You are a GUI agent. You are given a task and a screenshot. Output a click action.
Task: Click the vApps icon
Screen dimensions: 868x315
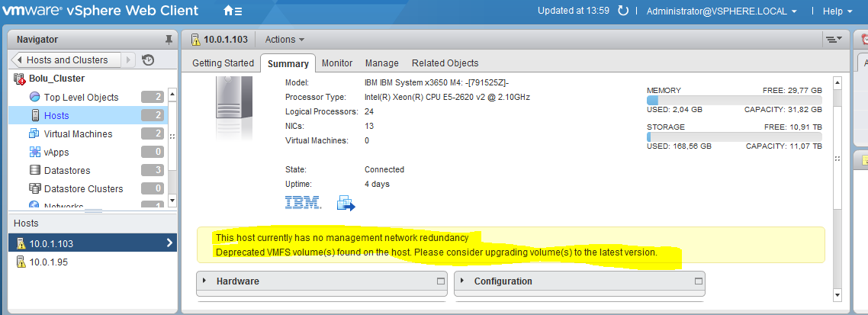[x=34, y=152]
